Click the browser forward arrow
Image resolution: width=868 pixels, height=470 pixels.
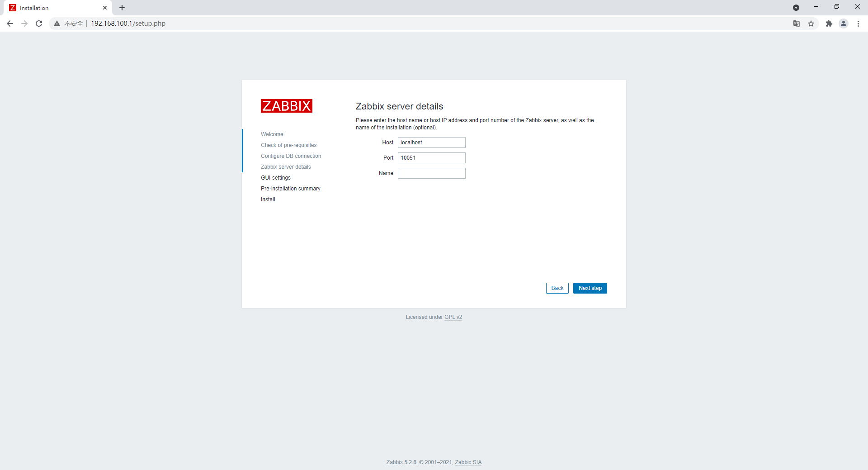24,24
